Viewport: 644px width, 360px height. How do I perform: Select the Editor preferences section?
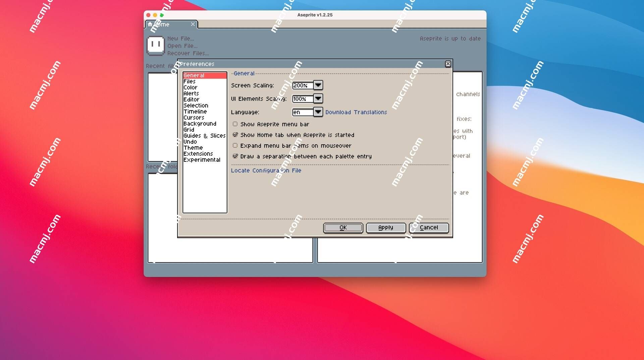pyautogui.click(x=205, y=99)
